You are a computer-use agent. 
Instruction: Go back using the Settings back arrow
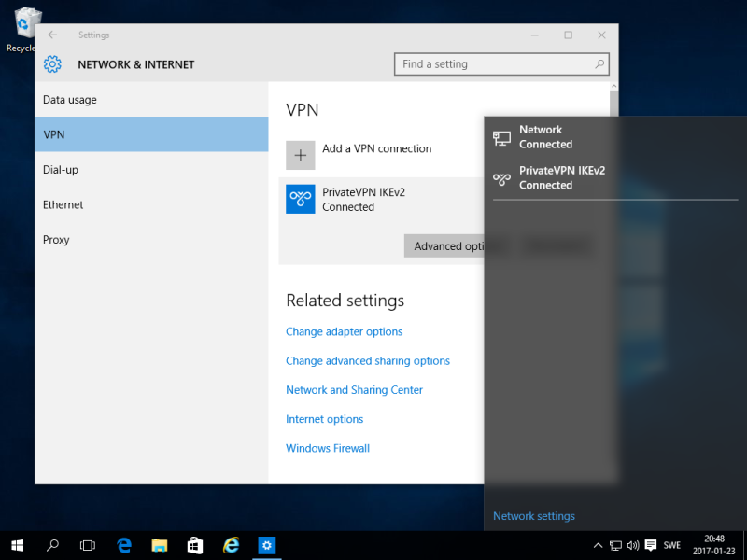click(x=52, y=35)
